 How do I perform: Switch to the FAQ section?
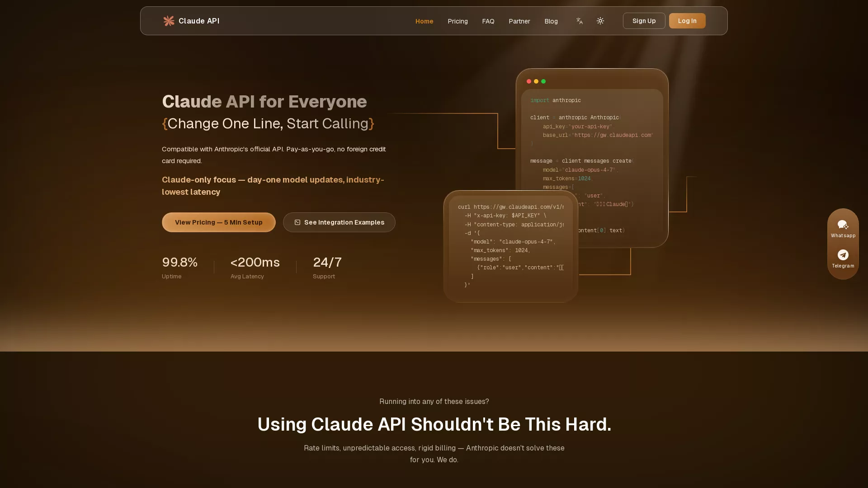(x=488, y=21)
